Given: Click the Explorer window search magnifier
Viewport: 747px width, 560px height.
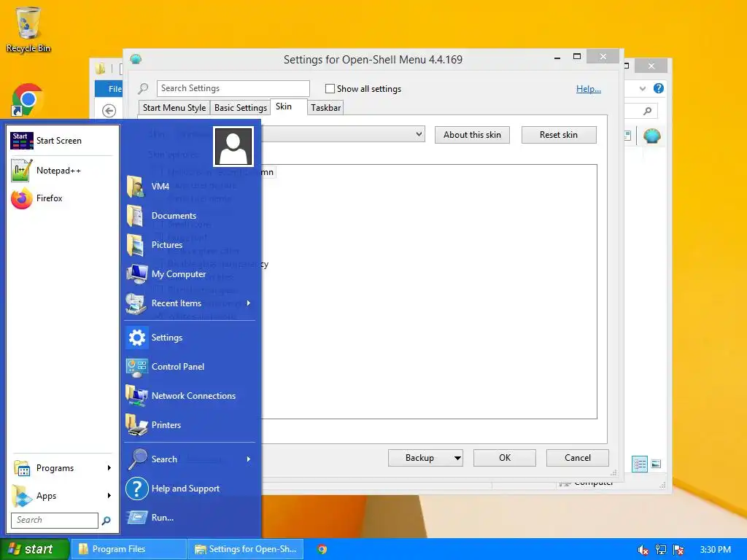Looking at the screenshot, I should click(648, 111).
